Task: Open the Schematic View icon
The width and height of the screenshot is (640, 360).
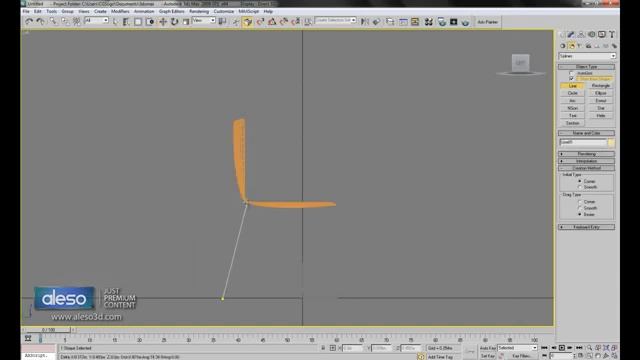Action: click(x=415, y=22)
